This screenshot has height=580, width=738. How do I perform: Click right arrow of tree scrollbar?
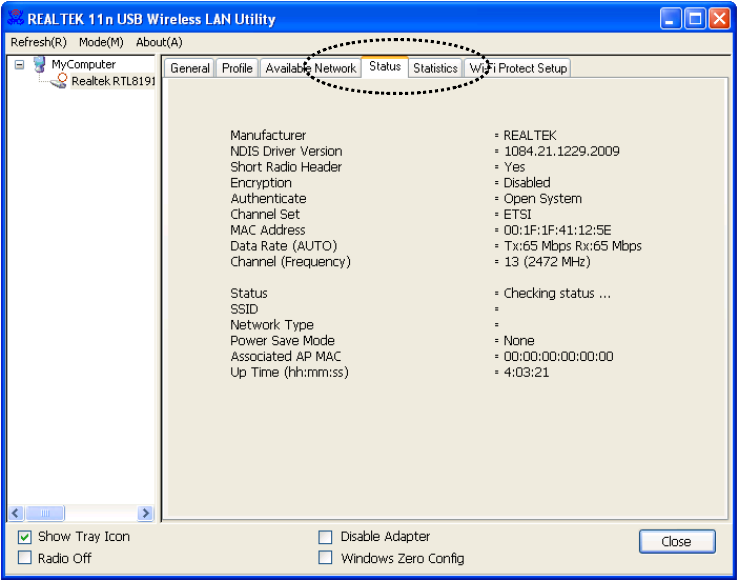pos(145,513)
